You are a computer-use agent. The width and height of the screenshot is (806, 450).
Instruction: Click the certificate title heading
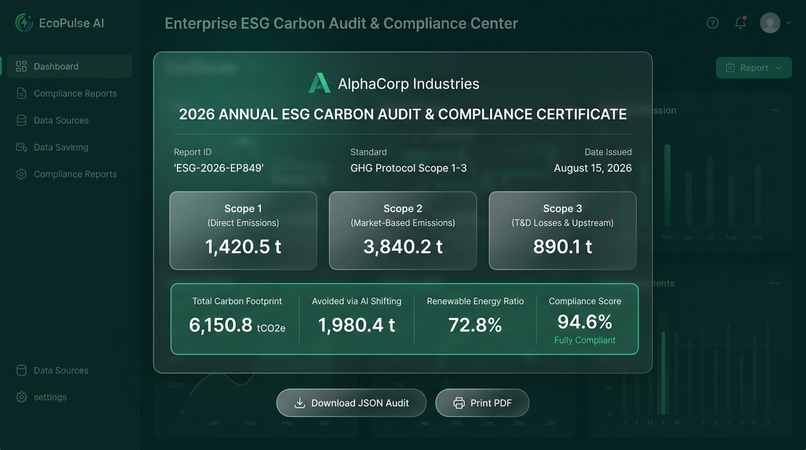[x=403, y=114]
